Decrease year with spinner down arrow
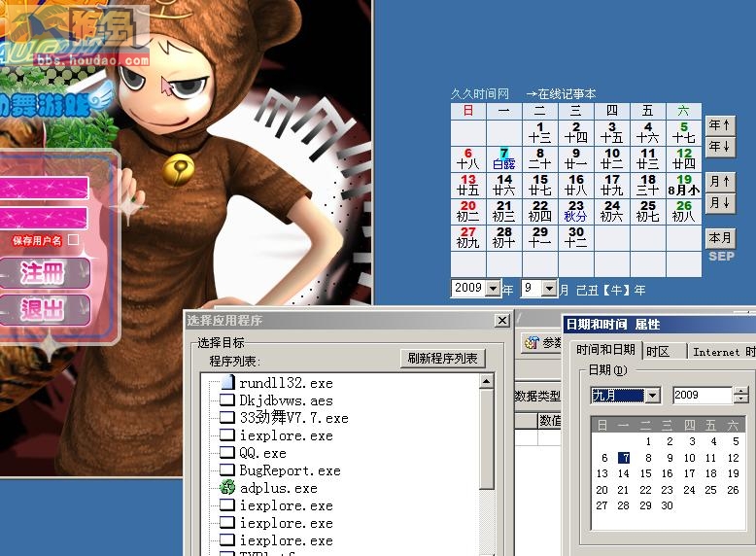756x556 pixels. click(740, 400)
